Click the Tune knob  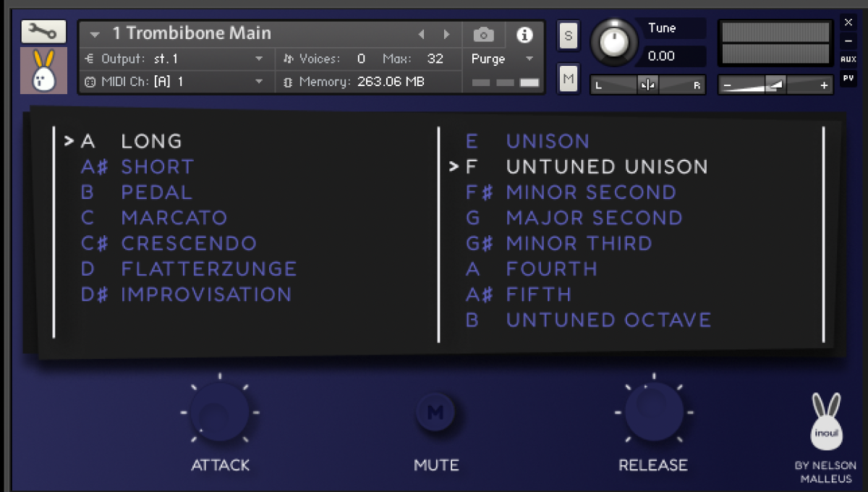pos(613,42)
